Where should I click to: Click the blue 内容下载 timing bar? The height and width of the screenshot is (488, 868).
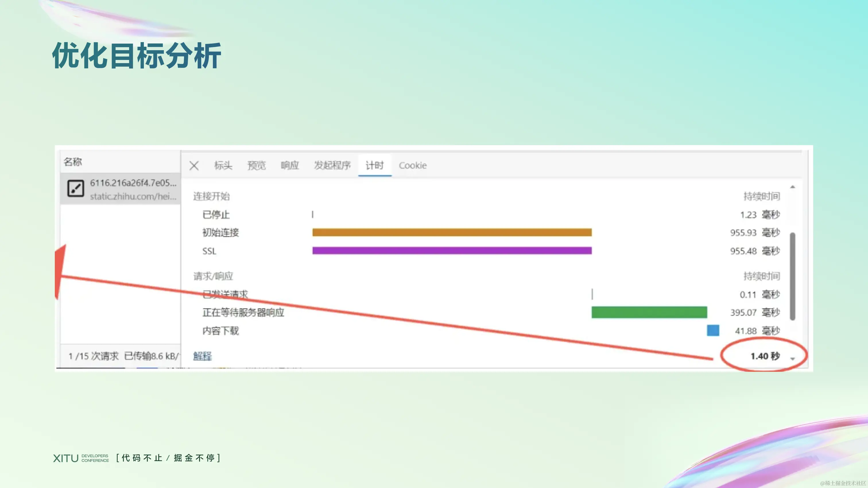[x=713, y=330]
